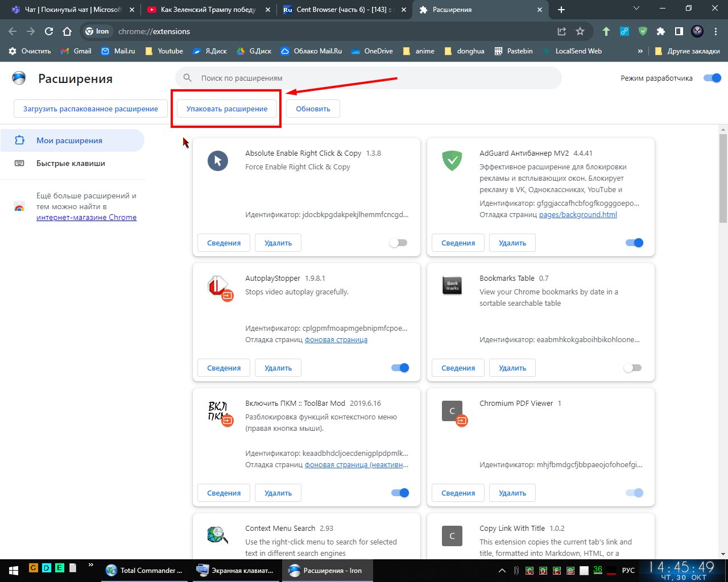Turn off AutoplayStopper extension switch
The image size is (728, 582).
400,368
